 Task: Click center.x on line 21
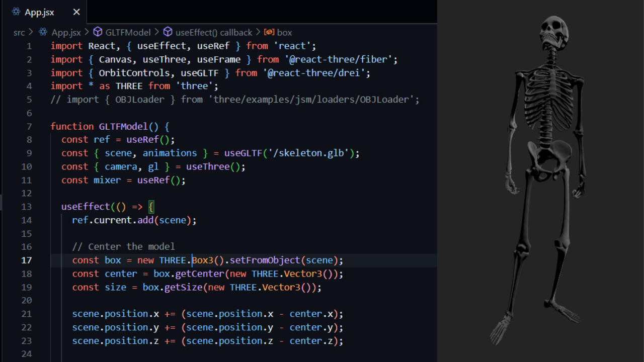click(311, 314)
